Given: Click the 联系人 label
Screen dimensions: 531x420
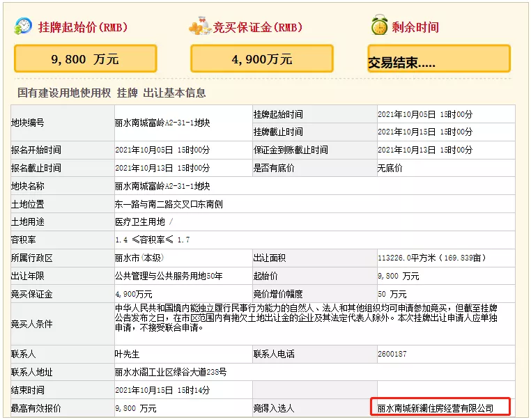Looking at the screenshot, I should tap(24, 354).
